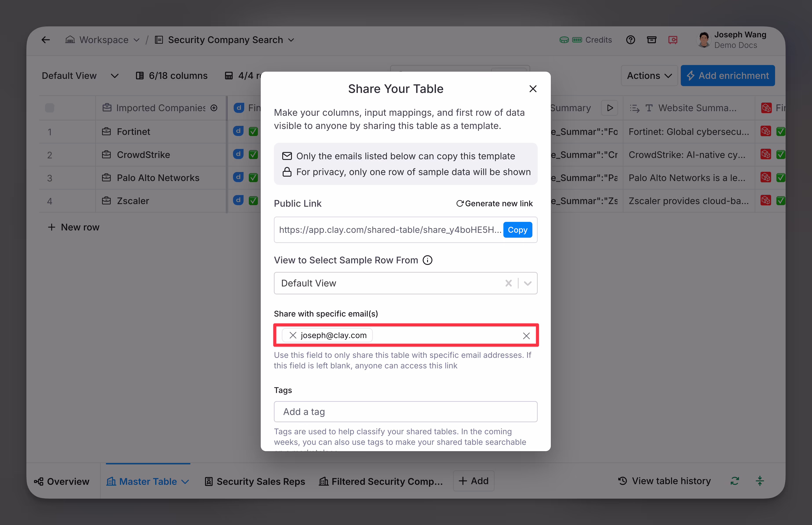Click Generate new link

(495, 204)
